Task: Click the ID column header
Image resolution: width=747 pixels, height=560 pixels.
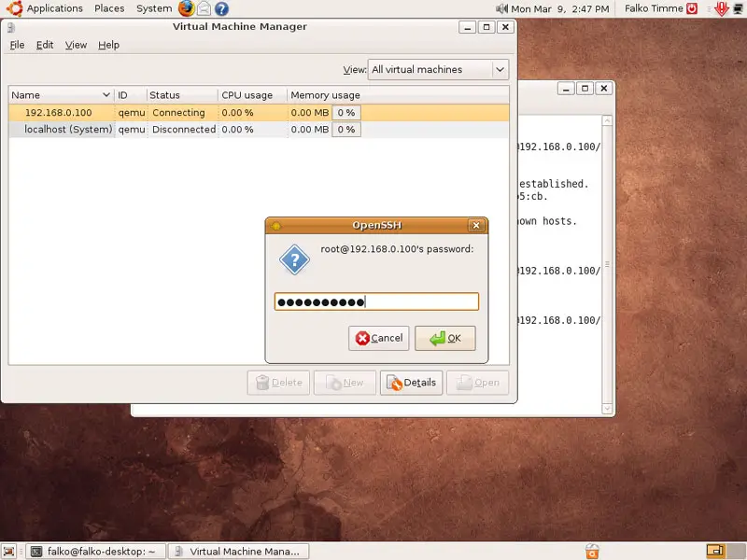Action: pyautogui.click(x=131, y=95)
